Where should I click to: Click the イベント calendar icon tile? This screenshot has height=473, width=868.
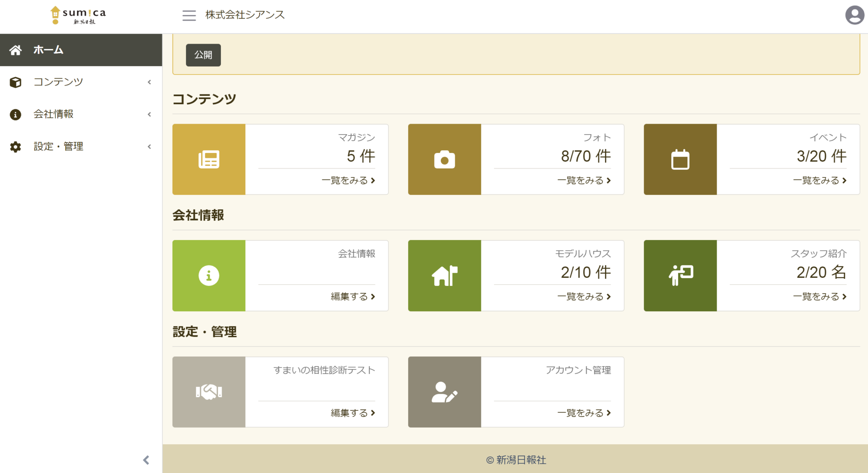coord(680,159)
